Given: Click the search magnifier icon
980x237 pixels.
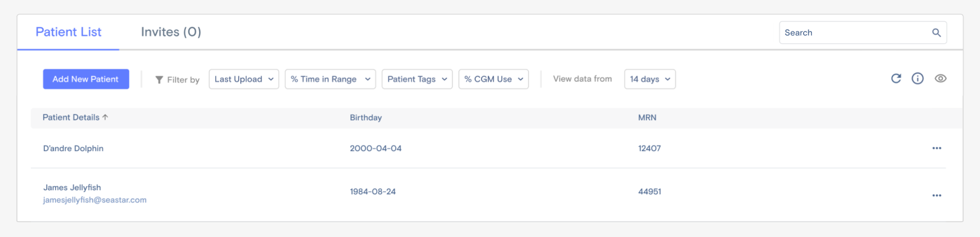Looking at the screenshot, I should pyautogui.click(x=936, y=33).
